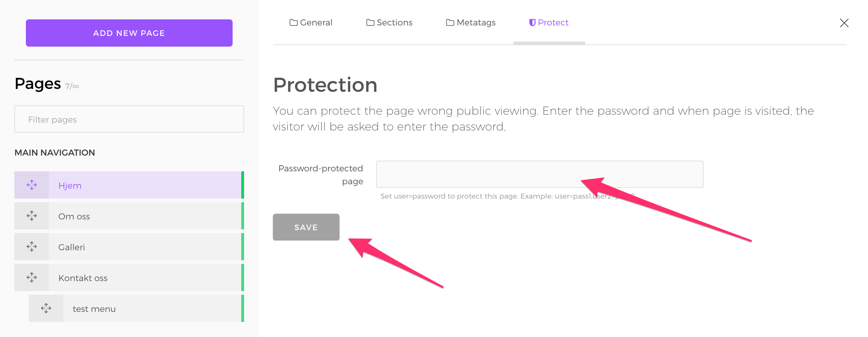This screenshot has width=868, height=337.
Task: Go to the Metatags tab
Action: tap(471, 23)
